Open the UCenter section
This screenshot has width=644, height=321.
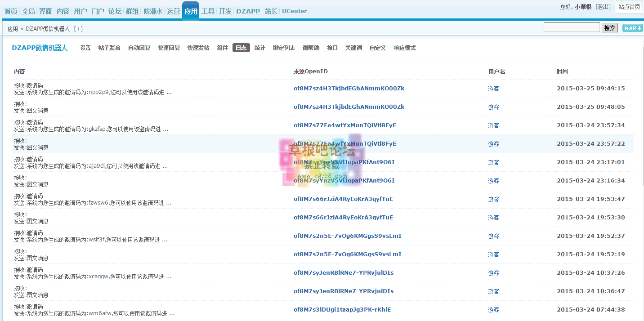click(x=294, y=11)
